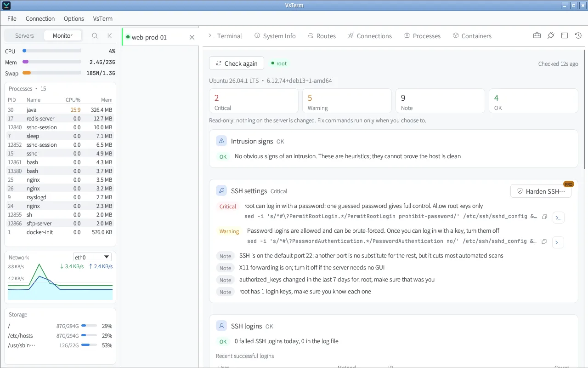Switch to the Terminal tab
Viewport: 588px width, 368px height.
[225, 36]
